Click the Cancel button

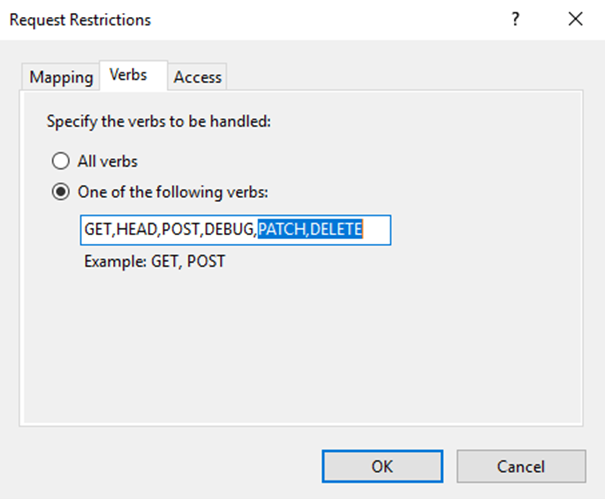pos(521,465)
